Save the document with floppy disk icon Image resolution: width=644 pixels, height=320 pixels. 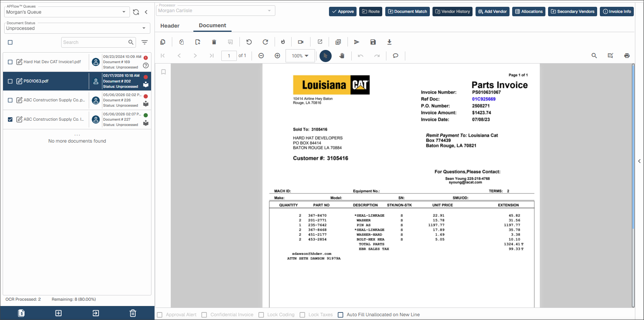[373, 42]
